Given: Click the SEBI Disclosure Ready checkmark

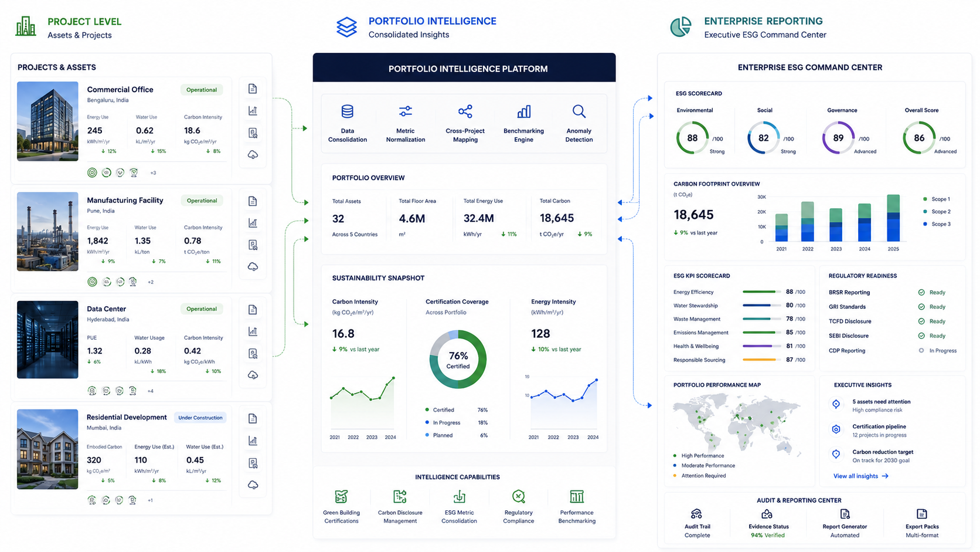Looking at the screenshot, I should [921, 336].
